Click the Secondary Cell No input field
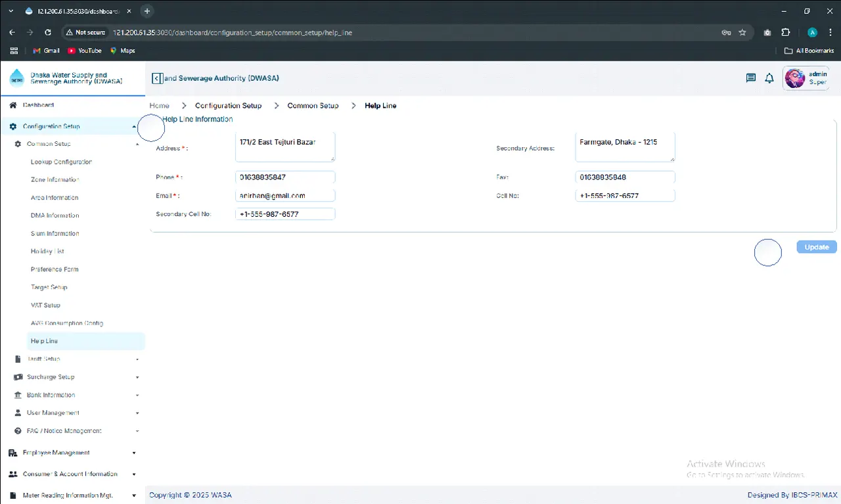 [x=285, y=214]
